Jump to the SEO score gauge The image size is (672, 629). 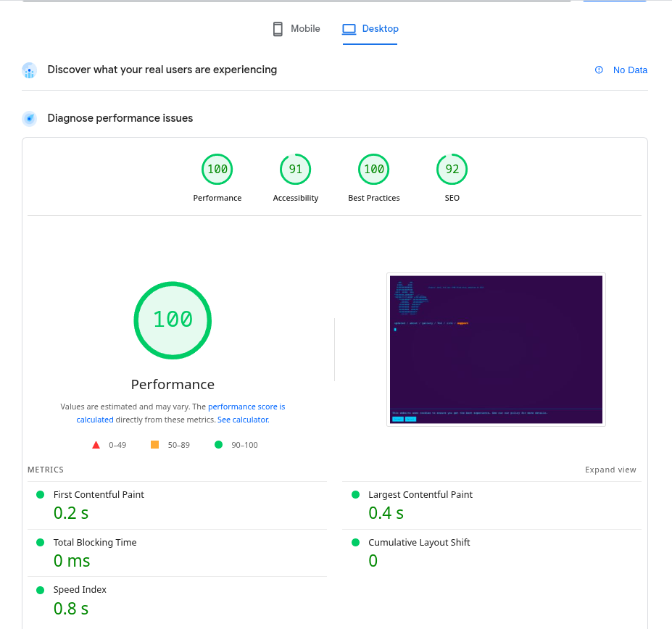tap(452, 170)
